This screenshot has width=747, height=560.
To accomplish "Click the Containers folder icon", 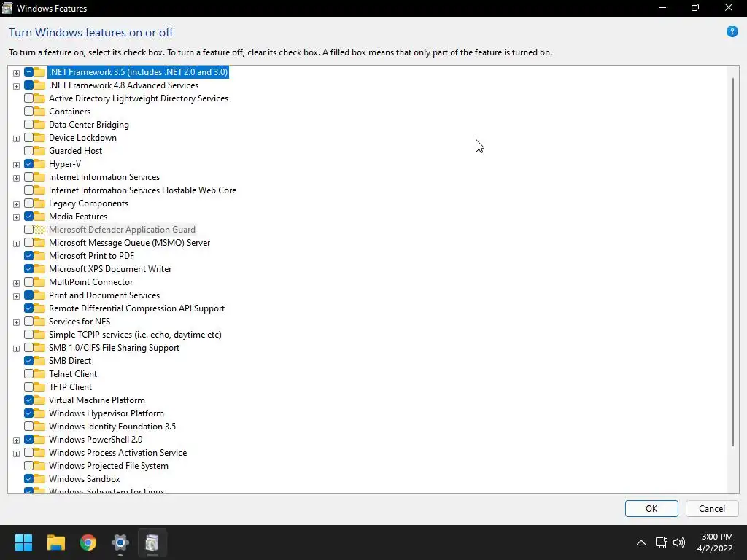I will click(x=39, y=112).
